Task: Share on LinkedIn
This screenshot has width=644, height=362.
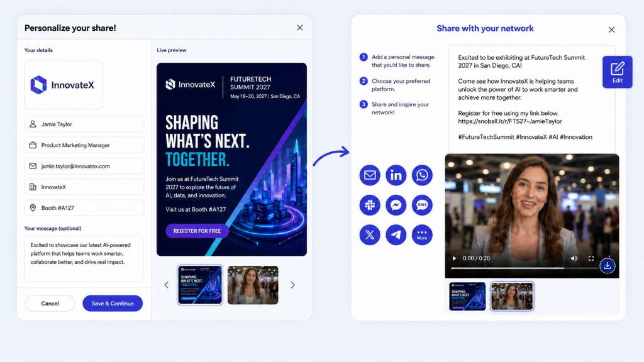Action: (x=396, y=175)
